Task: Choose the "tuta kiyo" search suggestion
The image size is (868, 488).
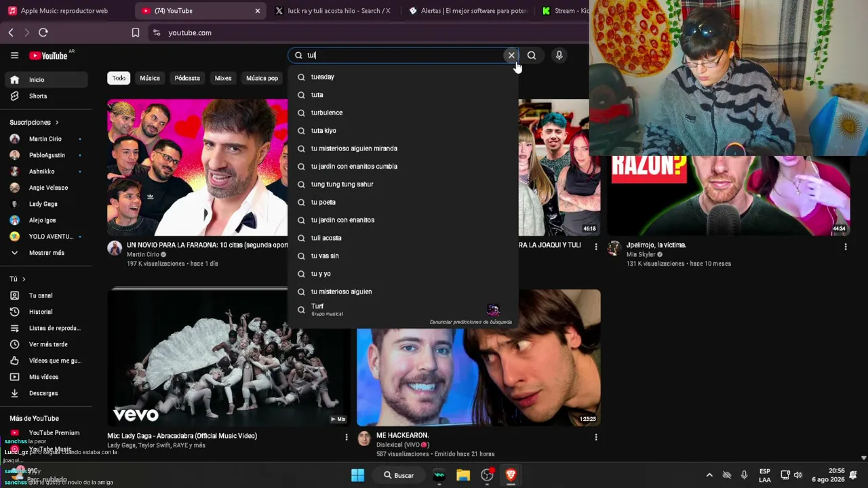Action: [403, 131]
